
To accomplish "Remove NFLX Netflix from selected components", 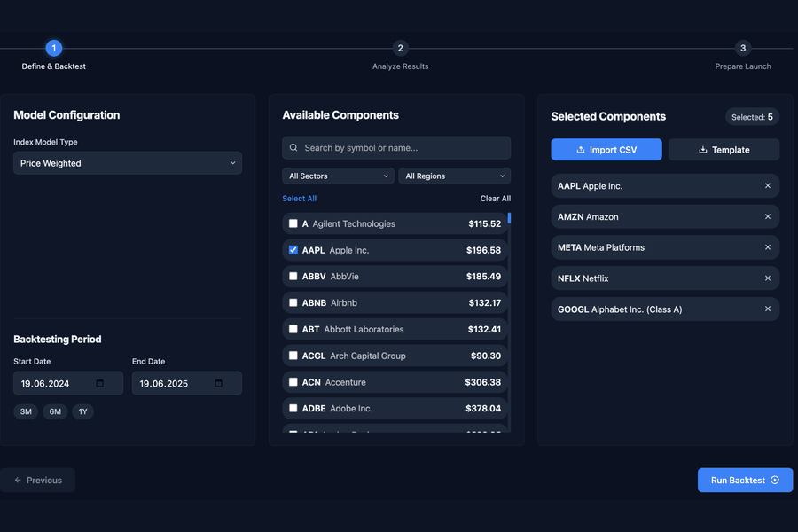I will pyautogui.click(x=768, y=278).
